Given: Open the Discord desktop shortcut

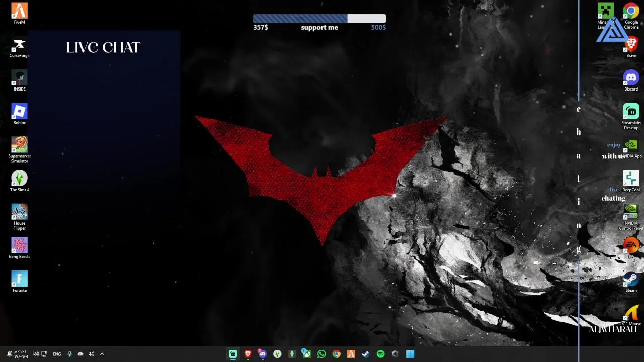Looking at the screenshot, I should [631, 81].
